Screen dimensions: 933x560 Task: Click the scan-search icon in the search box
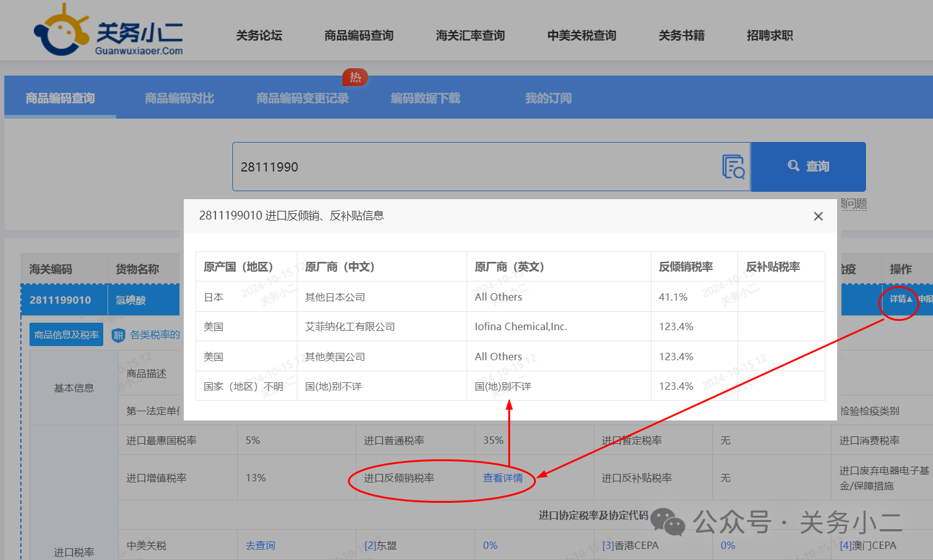coord(733,167)
